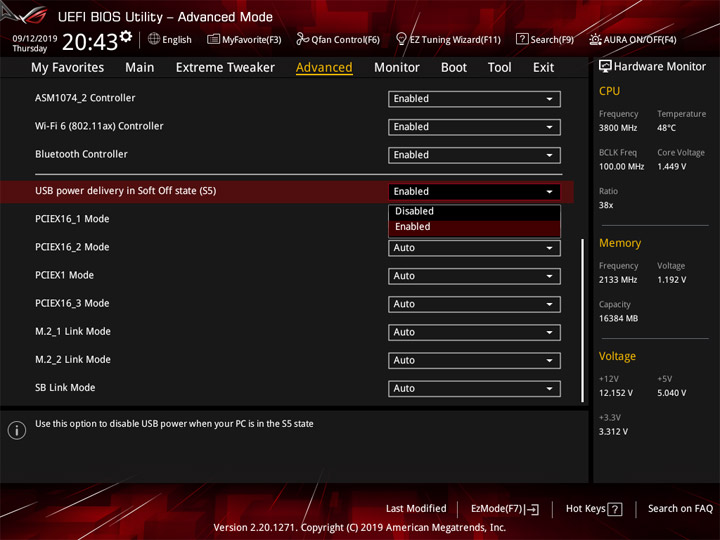The height and width of the screenshot is (540, 720).
Task: Click the Hot Keys question-mark box
Action: pyautogui.click(x=614, y=509)
